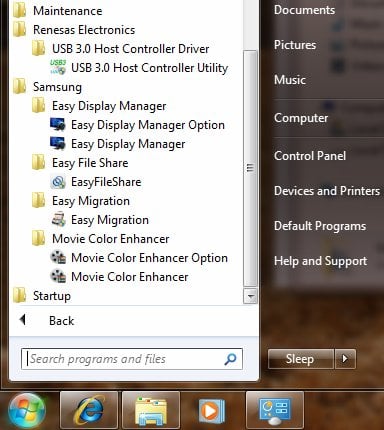The width and height of the screenshot is (384, 430).
Task: Launch EasyFileShare
Action: point(127,182)
